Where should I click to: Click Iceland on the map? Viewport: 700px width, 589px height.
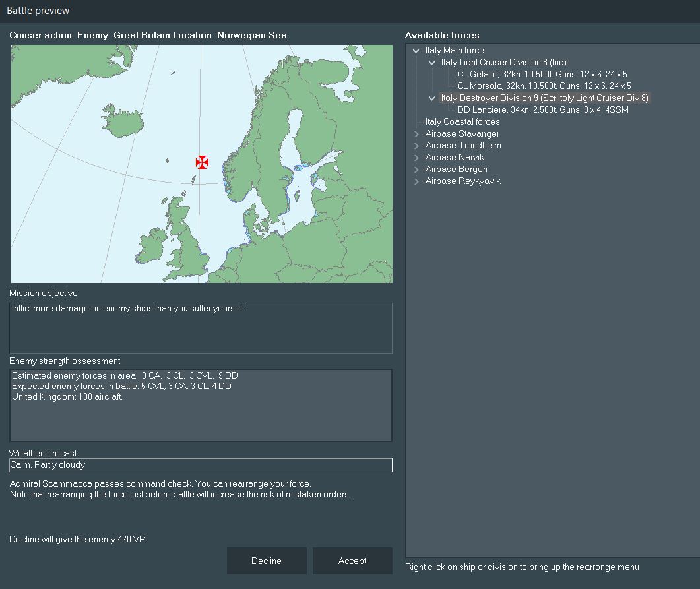tap(123, 121)
